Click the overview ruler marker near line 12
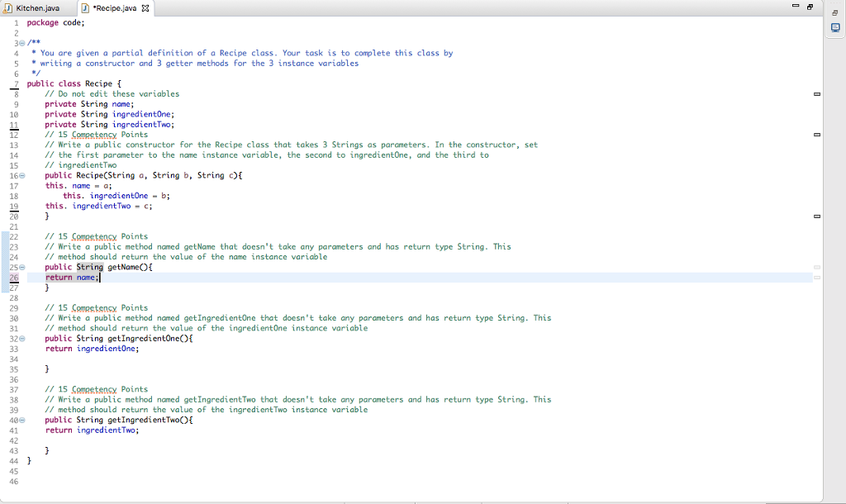Viewport: 846px width, 504px height. (816, 134)
